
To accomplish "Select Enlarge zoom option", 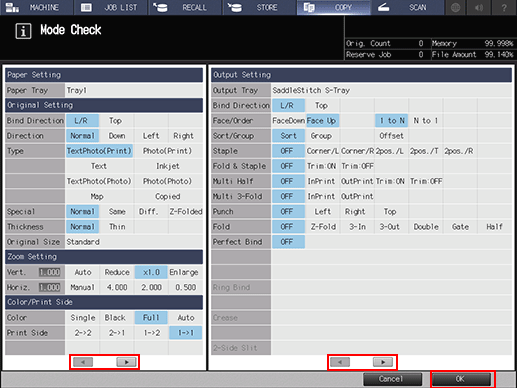I will pyautogui.click(x=184, y=272).
